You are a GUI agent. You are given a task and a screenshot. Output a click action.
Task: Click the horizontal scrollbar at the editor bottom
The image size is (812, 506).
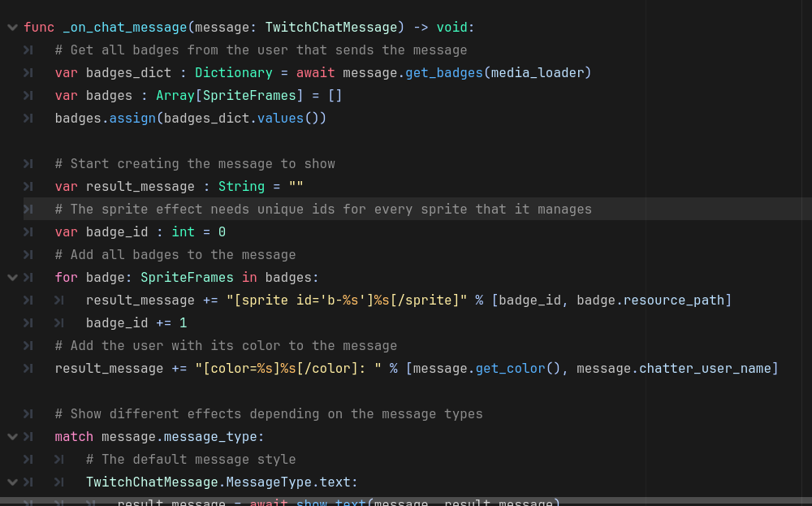pos(406,501)
